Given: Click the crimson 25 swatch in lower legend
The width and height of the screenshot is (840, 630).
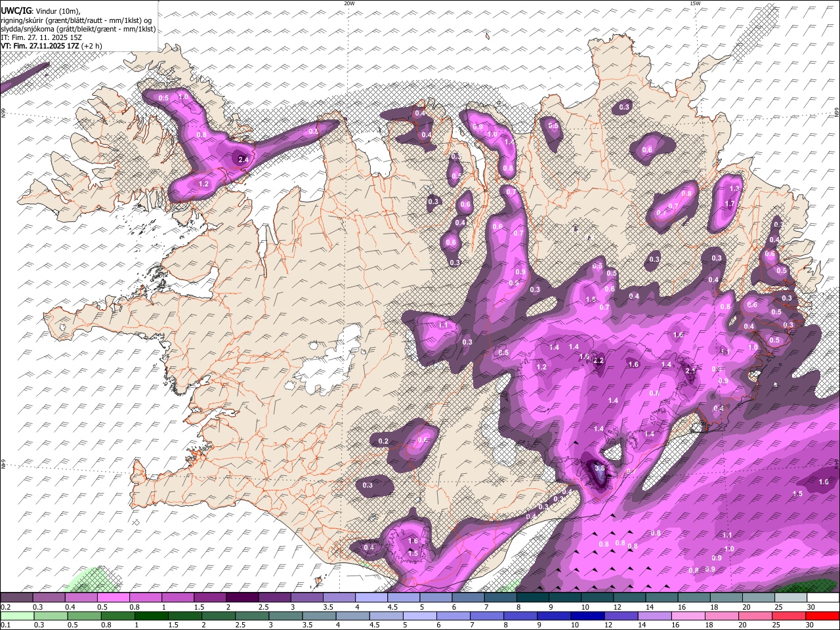Looking at the screenshot, I should (x=788, y=616).
